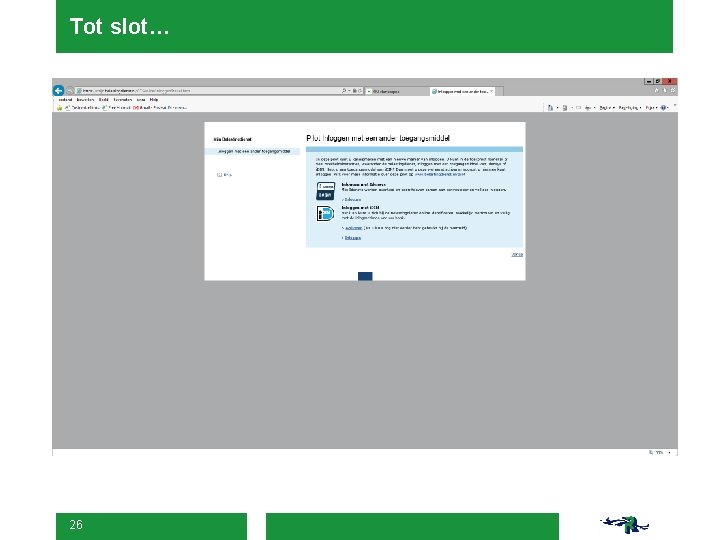The width and height of the screenshot is (720, 540).
Task: Click the link below the blue panel's right corner
Action: [517, 254]
